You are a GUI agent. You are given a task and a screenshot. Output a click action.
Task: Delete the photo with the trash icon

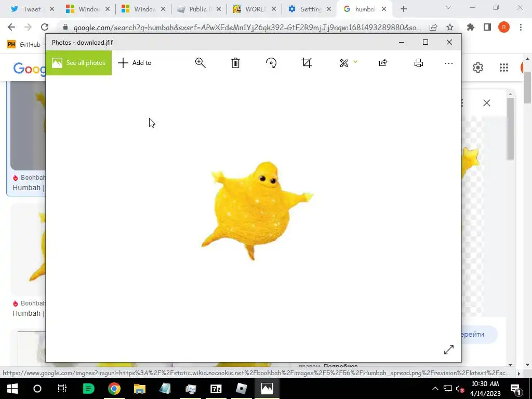tap(235, 63)
